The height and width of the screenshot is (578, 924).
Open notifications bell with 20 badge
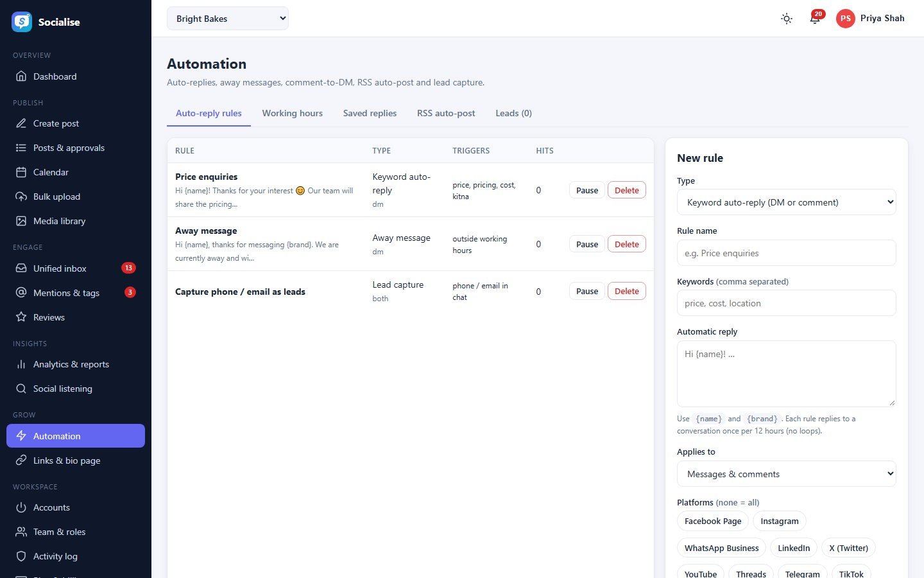[x=815, y=19]
